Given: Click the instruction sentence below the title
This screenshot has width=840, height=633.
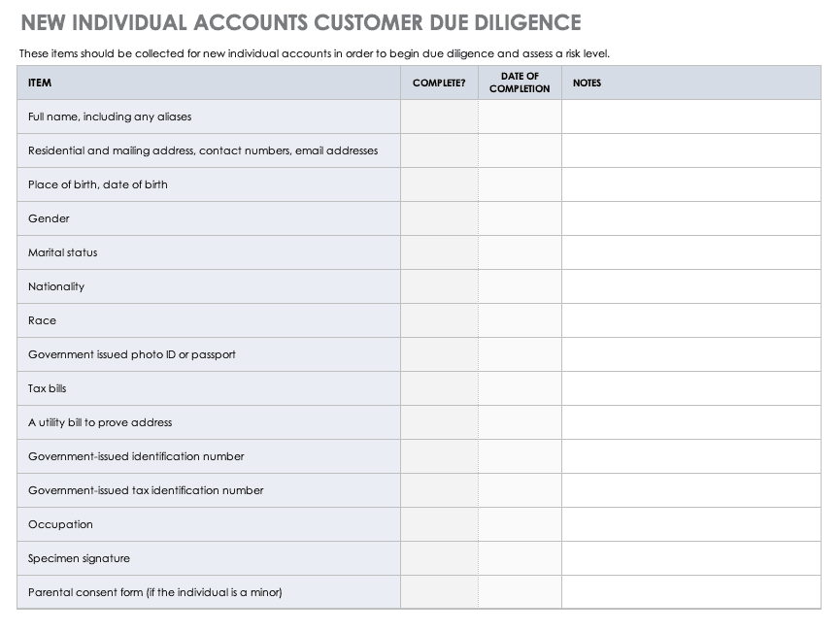Looking at the screenshot, I should pyautogui.click(x=315, y=53).
